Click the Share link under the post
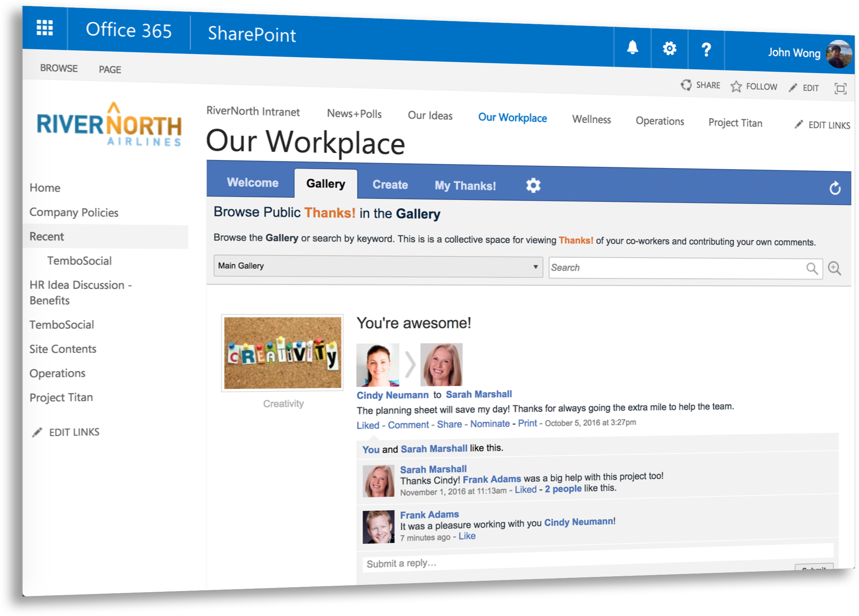The height and width of the screenshot is (616, 859). tap(449, 424)
